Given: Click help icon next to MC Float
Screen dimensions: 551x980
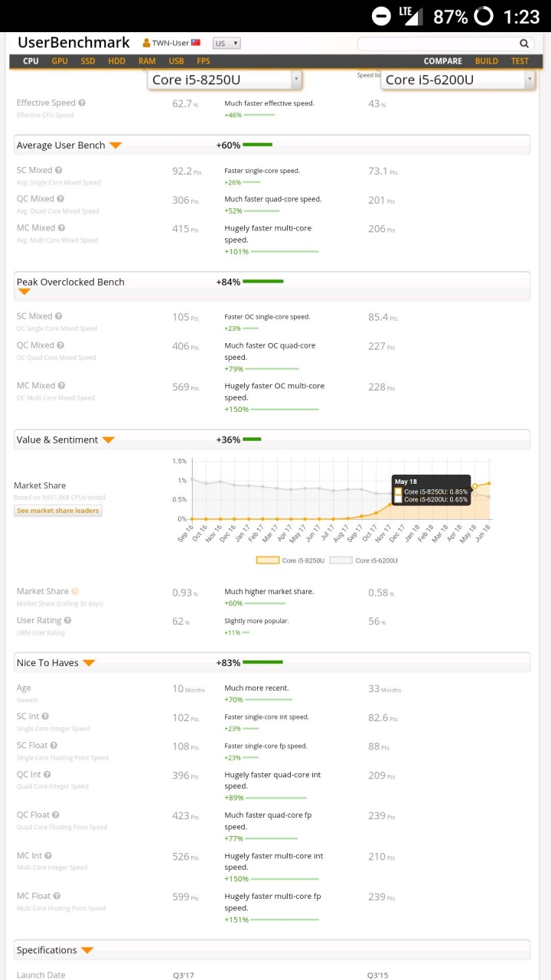Looking at the screenshot, I should click(57, 896).
